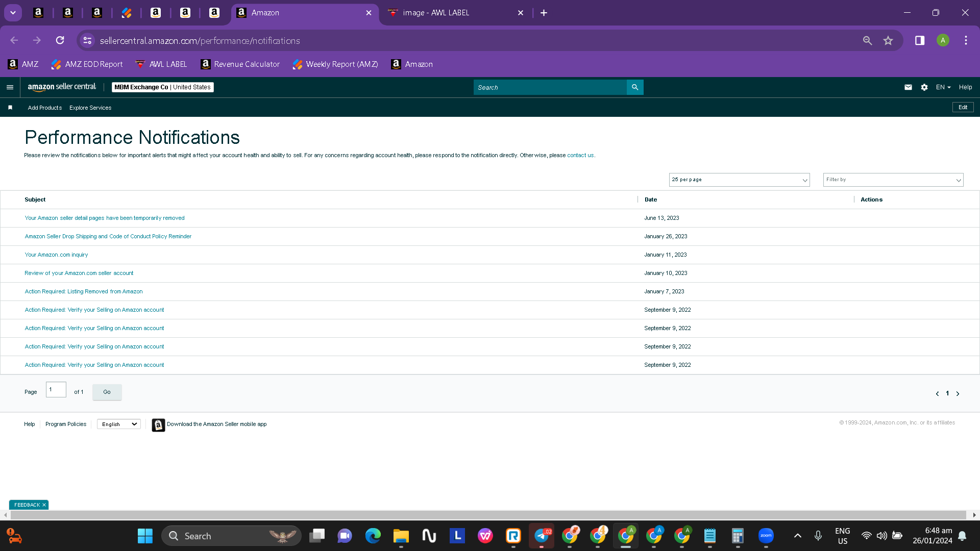View site information icon in address bar
Image resolution: width=980 pixels, height=551 pixels.
[x=88, y=40]
